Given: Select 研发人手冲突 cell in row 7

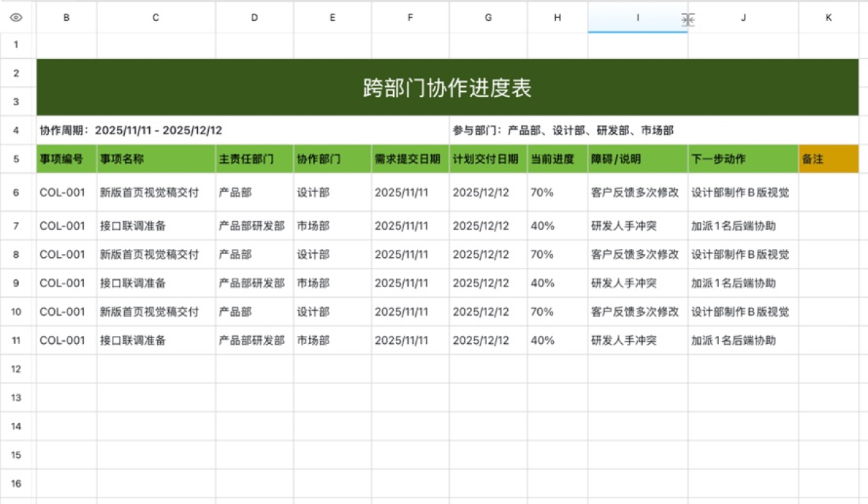Looking at the screenshot, I should [638, 225].
